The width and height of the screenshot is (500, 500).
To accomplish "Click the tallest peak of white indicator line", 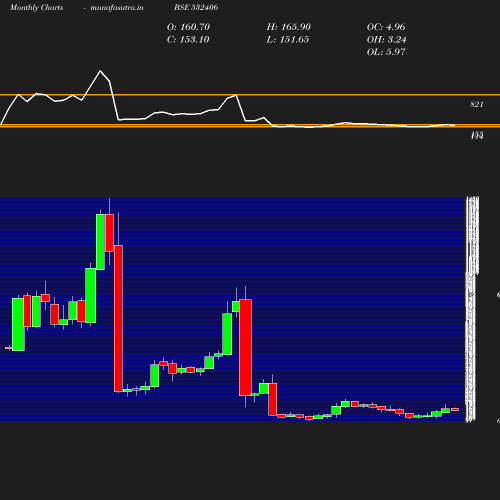I will point(100,71).
